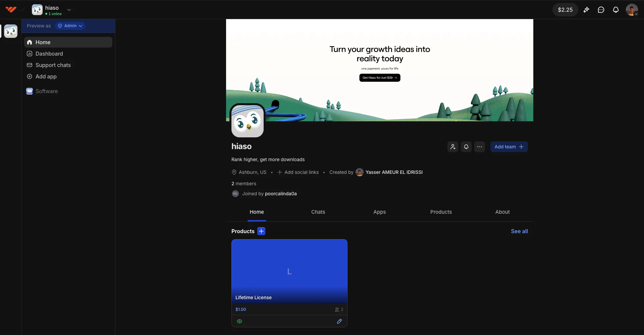
Task: Toggle Lifetime License visibility eye icon
Action: point(239,321)
